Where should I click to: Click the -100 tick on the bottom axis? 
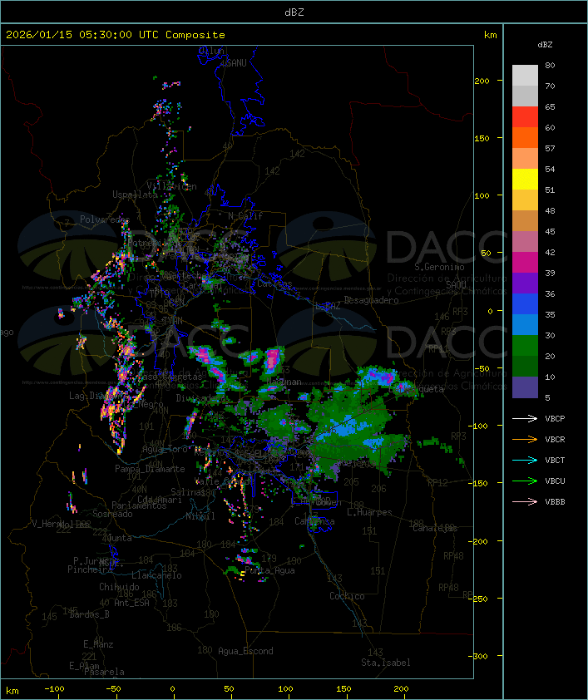tap(54, 689)
